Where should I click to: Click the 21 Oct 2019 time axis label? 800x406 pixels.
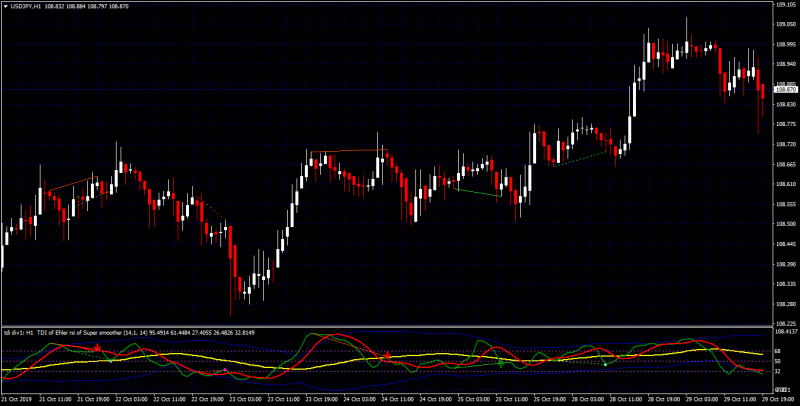14,397
